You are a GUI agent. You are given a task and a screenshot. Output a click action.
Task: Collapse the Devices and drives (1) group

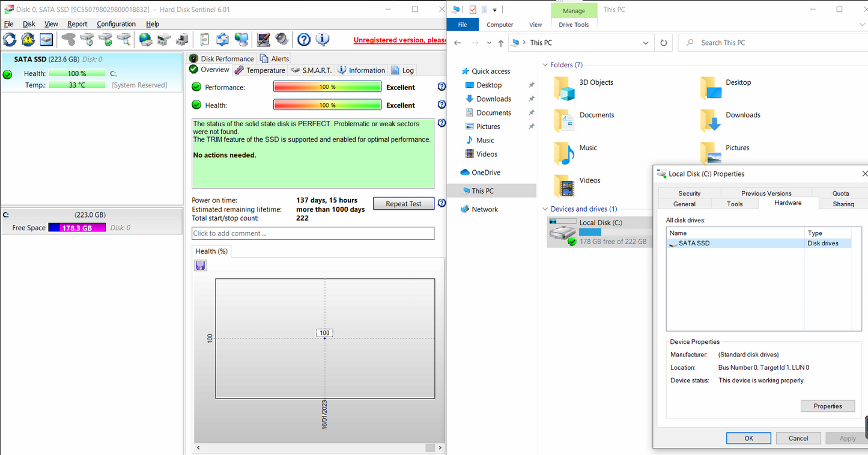[x=545, y=209]
